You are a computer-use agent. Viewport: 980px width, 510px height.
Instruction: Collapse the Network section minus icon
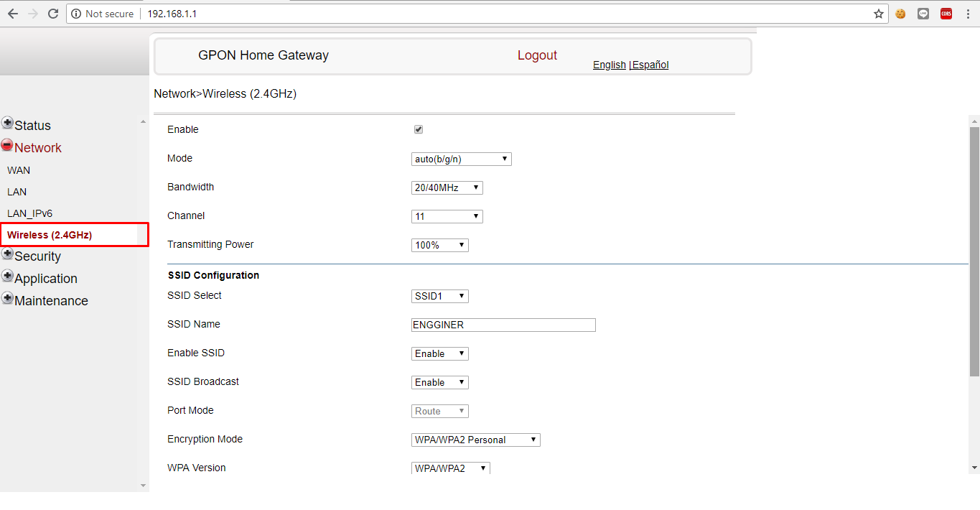(7, 145)
